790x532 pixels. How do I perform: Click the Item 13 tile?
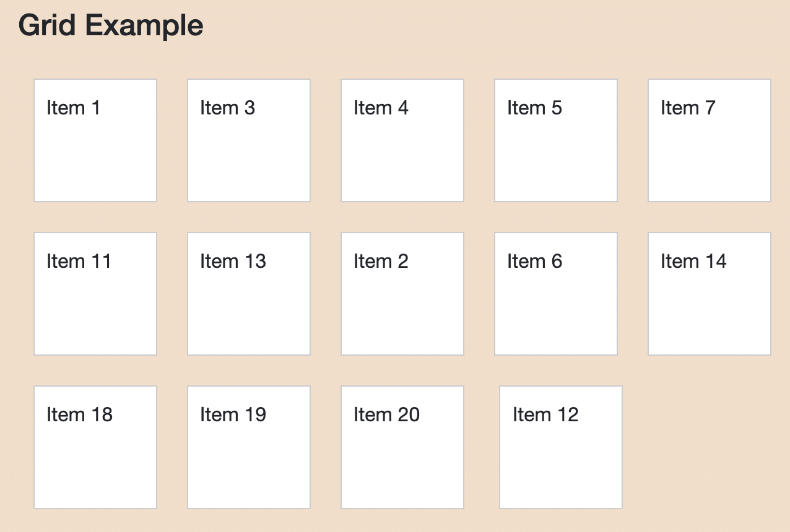pos(249,294)
